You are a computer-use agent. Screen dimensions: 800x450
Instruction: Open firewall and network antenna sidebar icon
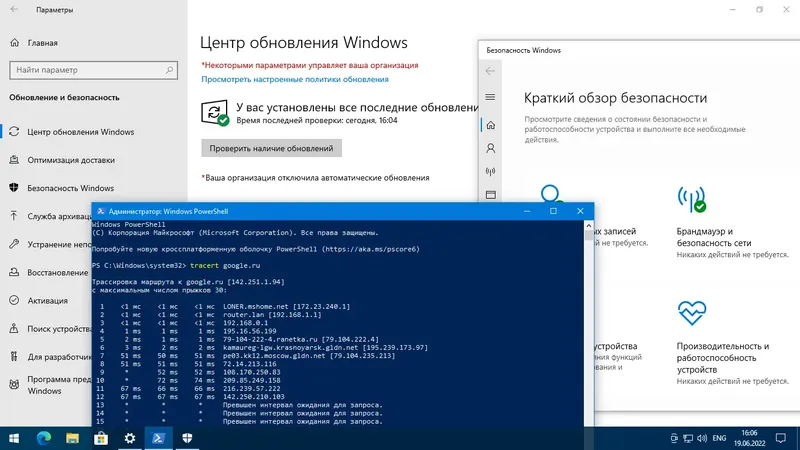490,171
